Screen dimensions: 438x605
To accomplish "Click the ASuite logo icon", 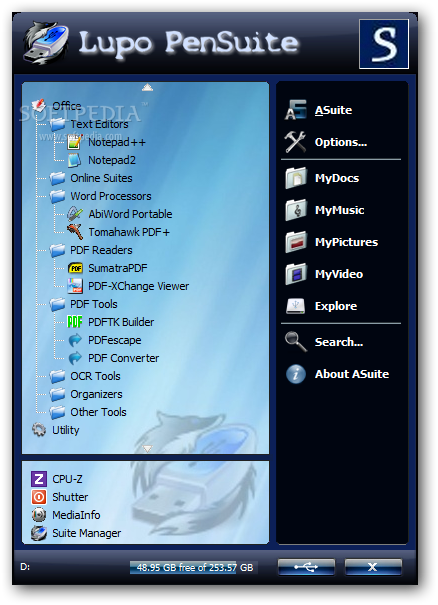I will click(296, 110).
